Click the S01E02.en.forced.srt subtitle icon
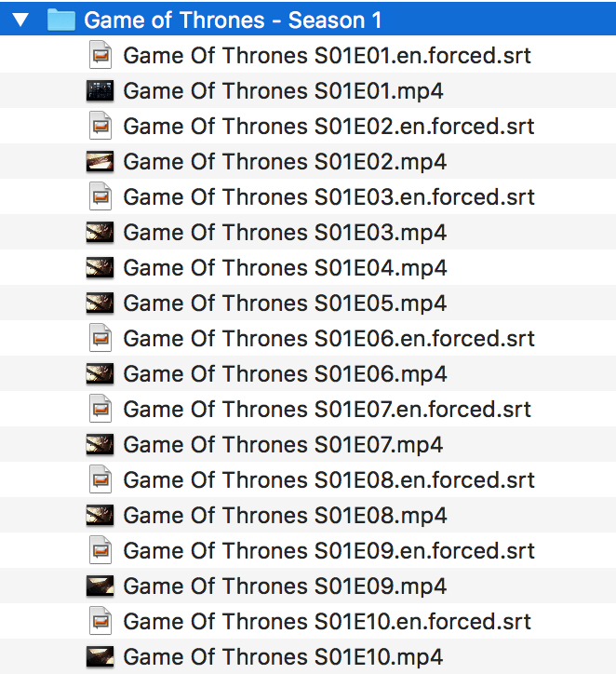 coord(100,126)
